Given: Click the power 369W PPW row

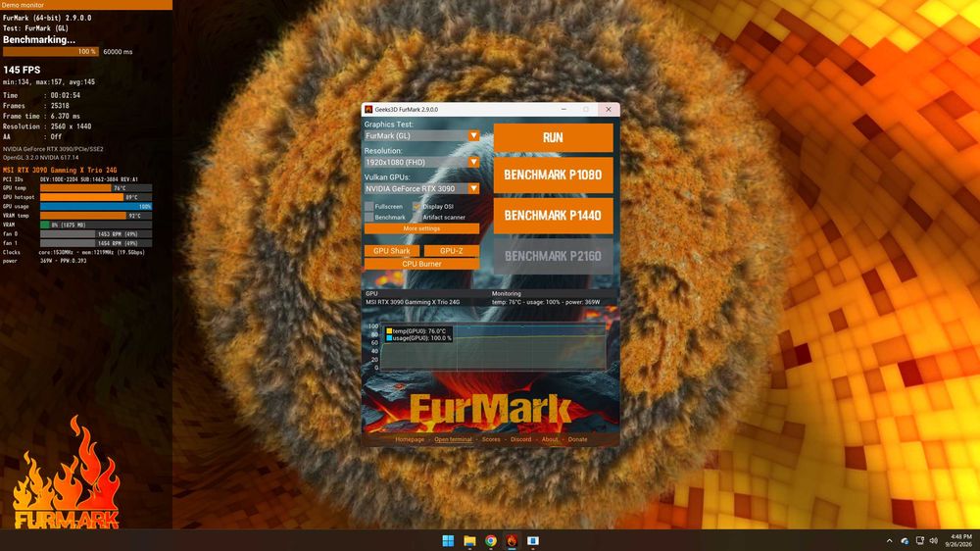Looking at the screenshot, I should (45, 261).
